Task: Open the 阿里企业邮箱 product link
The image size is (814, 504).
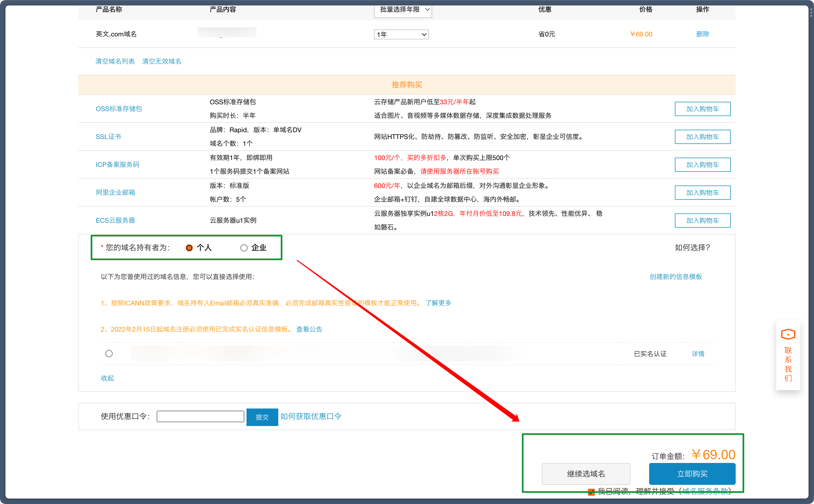Action: [115, 192]
